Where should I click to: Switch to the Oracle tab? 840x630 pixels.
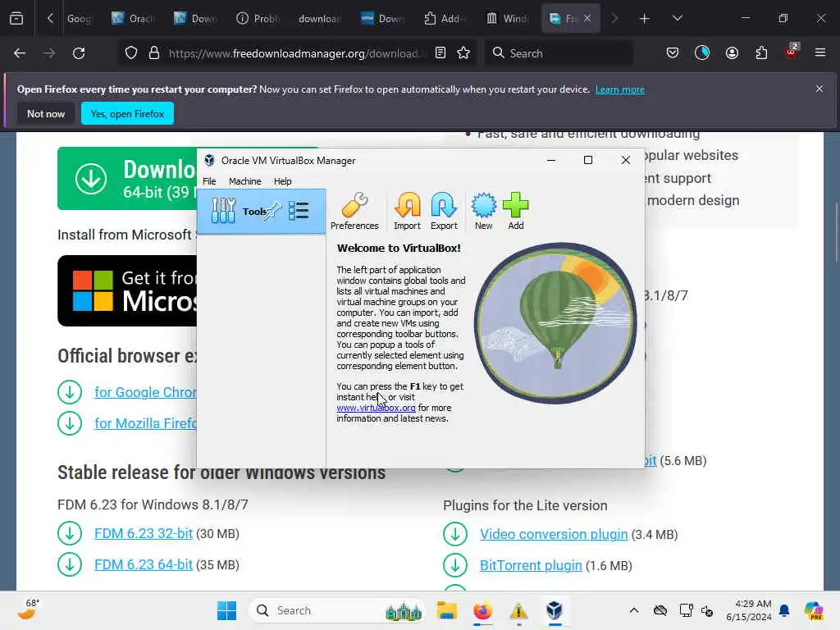[134, 19]
